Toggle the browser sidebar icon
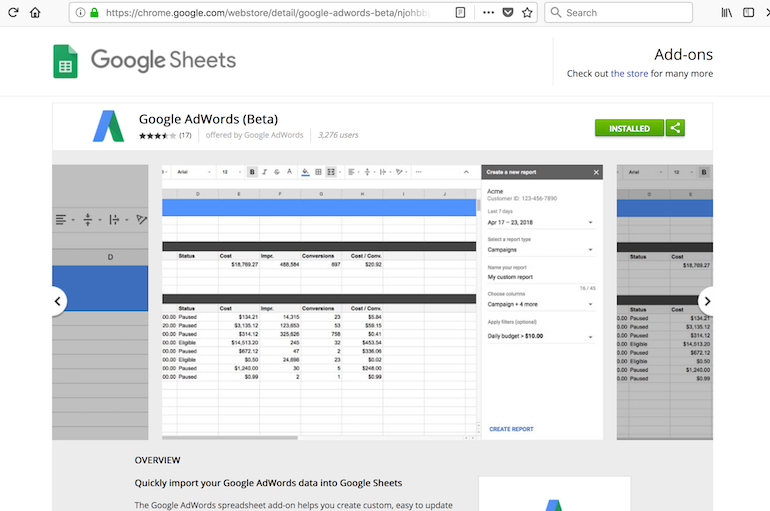Image resolution: width=770 pixels, height=511 pixels. pos(748,12)
